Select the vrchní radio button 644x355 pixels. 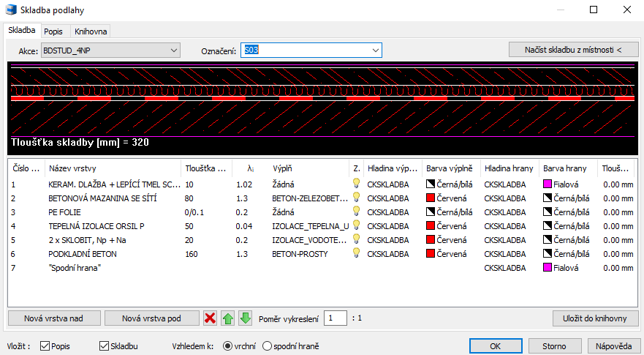tap(227, 345)
